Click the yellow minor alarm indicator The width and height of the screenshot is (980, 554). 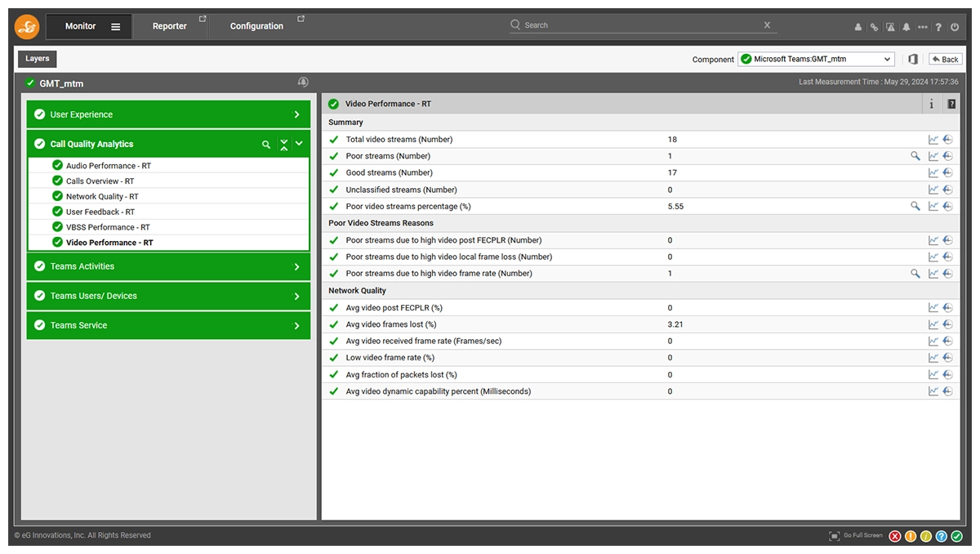[926, 536]
